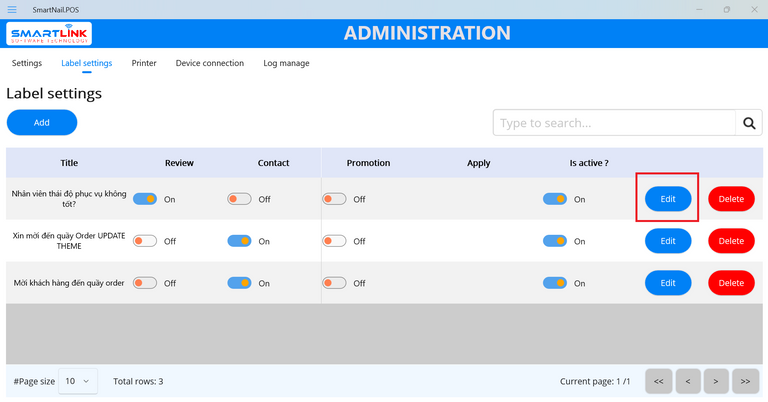Go to next page arrow button
Viewport: 768px width, 402px height.
(x=716, y=381)
